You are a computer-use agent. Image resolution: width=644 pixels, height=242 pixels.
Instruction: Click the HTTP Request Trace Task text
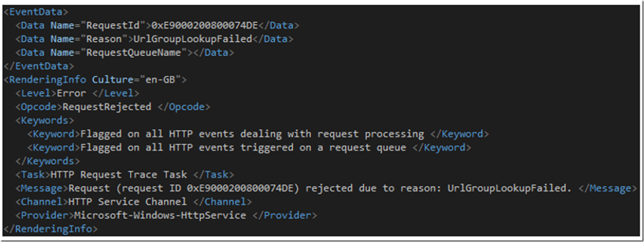pyautogui.click(x=119, y=174)
